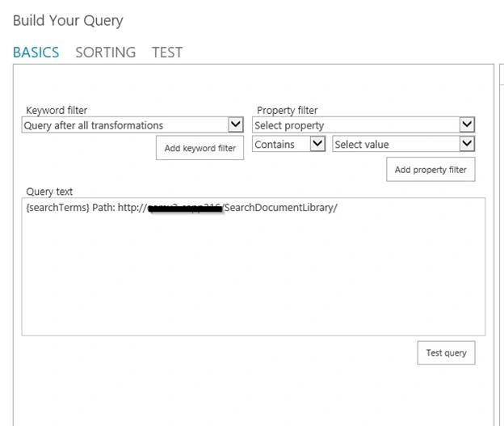Click inside the Query text box
The width and height of the screenshot is (504, 426).
point(254,267)
